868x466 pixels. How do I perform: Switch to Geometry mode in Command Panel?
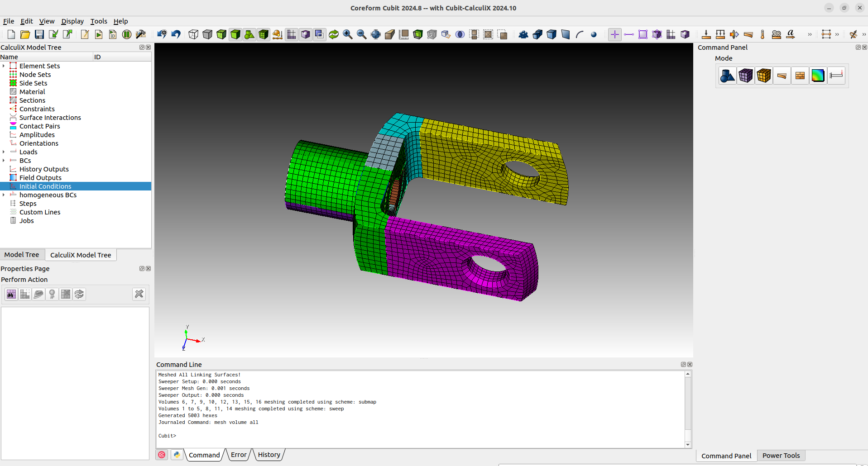727,75
